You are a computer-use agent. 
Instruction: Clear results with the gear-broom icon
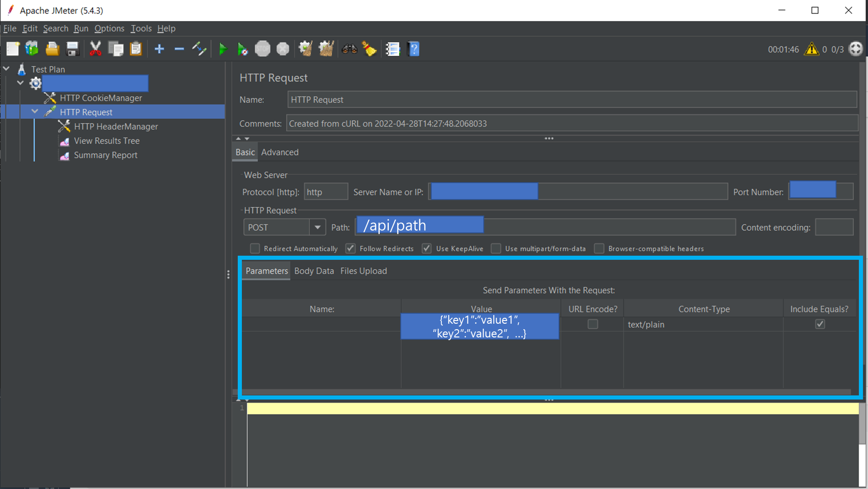click(x=305, y=49)
